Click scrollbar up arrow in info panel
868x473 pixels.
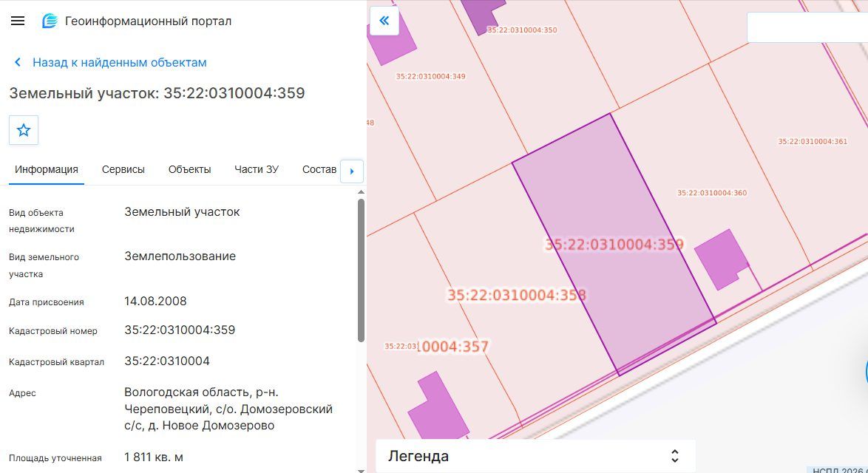tap(361, 192)
